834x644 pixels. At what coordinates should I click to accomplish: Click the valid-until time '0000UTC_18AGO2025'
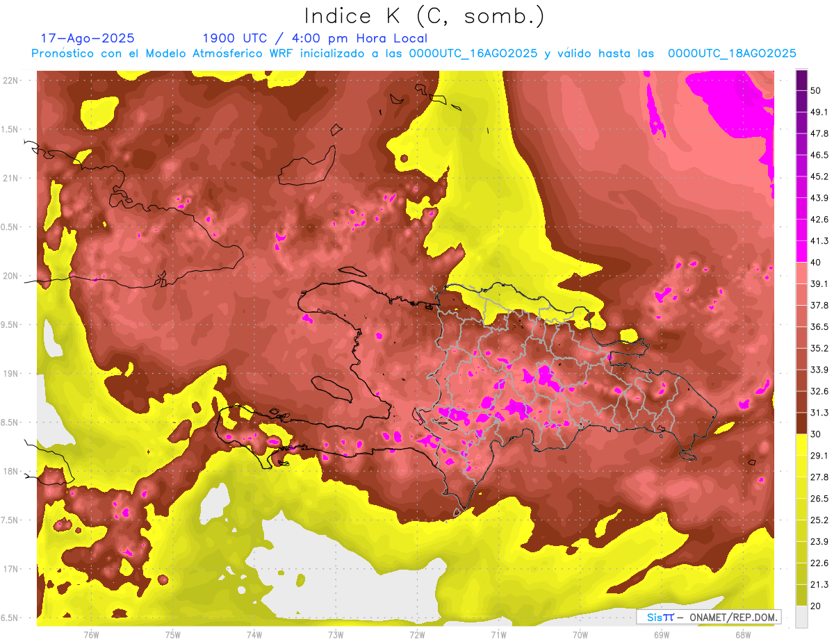coord(732,53)
